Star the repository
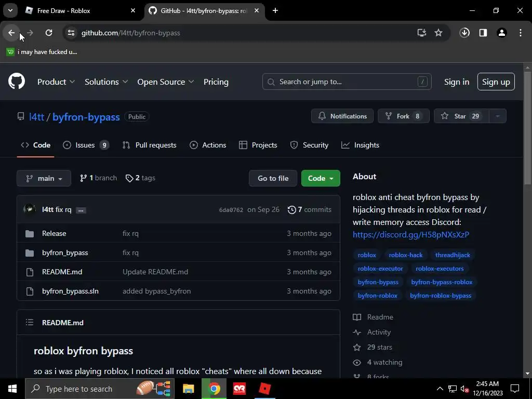The width and height of the screenshot is (532, 399). (461, 116)
